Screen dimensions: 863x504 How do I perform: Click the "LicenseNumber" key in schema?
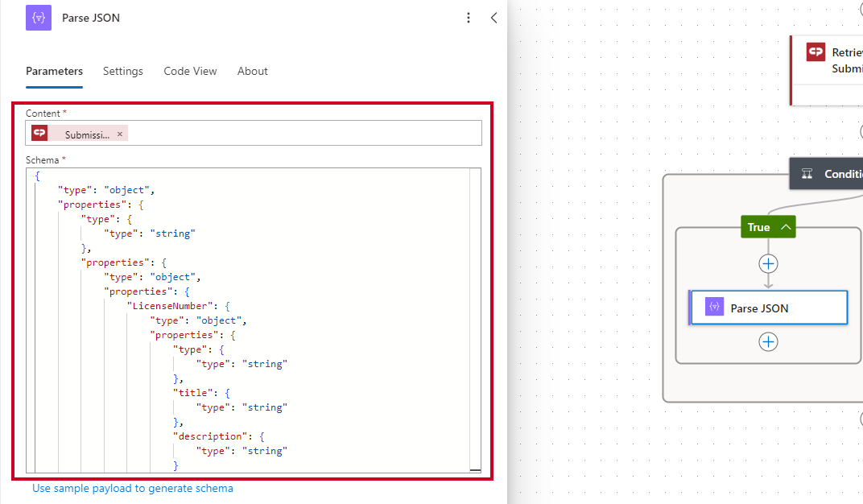click(170, 306)
